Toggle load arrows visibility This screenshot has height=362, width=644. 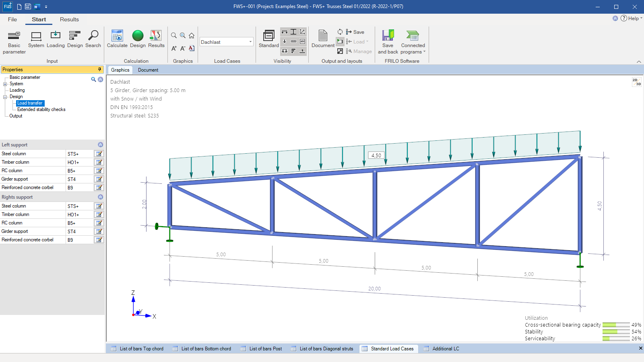click(285, 41)
